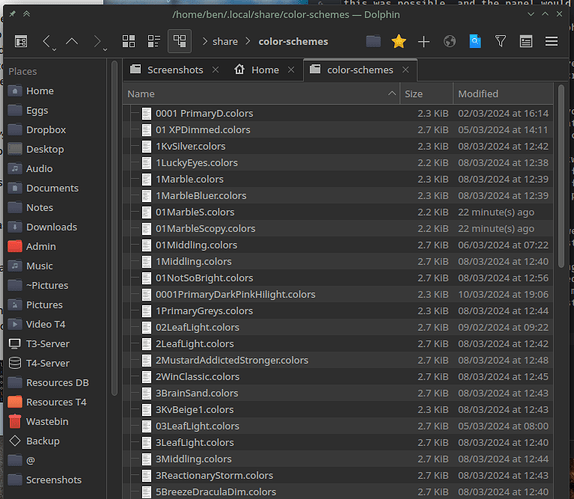Expand breadcrumb chevron before share
This screenshot has height=499, width=574.
(205, 41)
